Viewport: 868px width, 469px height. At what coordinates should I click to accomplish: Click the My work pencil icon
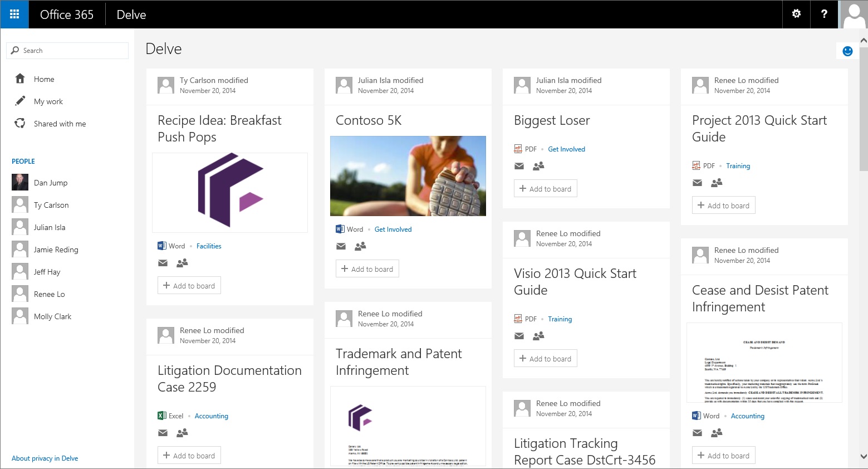tap(20, 101)
